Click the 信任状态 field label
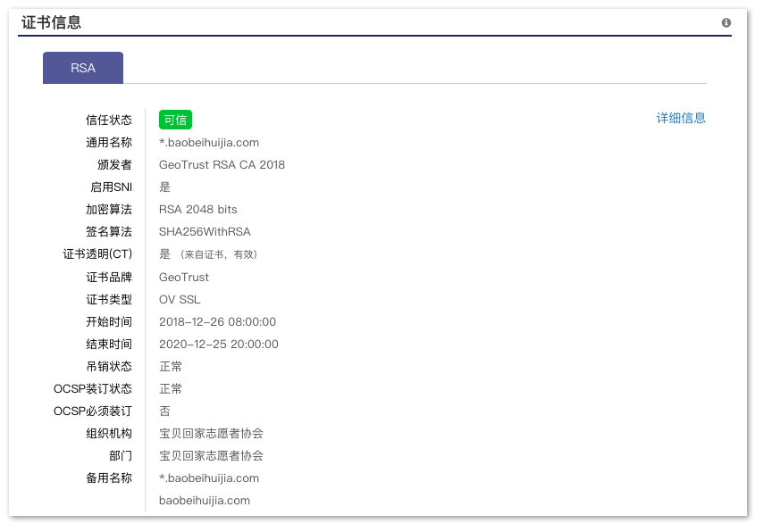The width and height of the screenshot is (763, 532). 109,120
